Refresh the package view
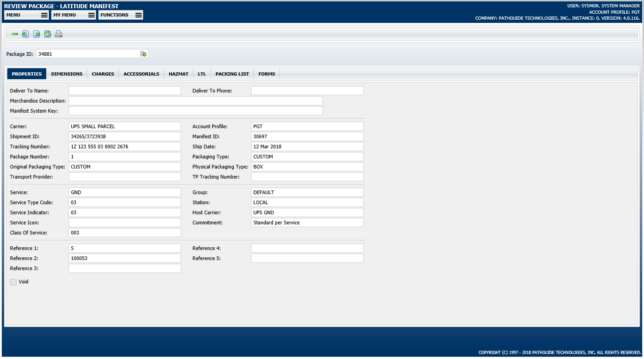644x359 pixels. (48, 33)
